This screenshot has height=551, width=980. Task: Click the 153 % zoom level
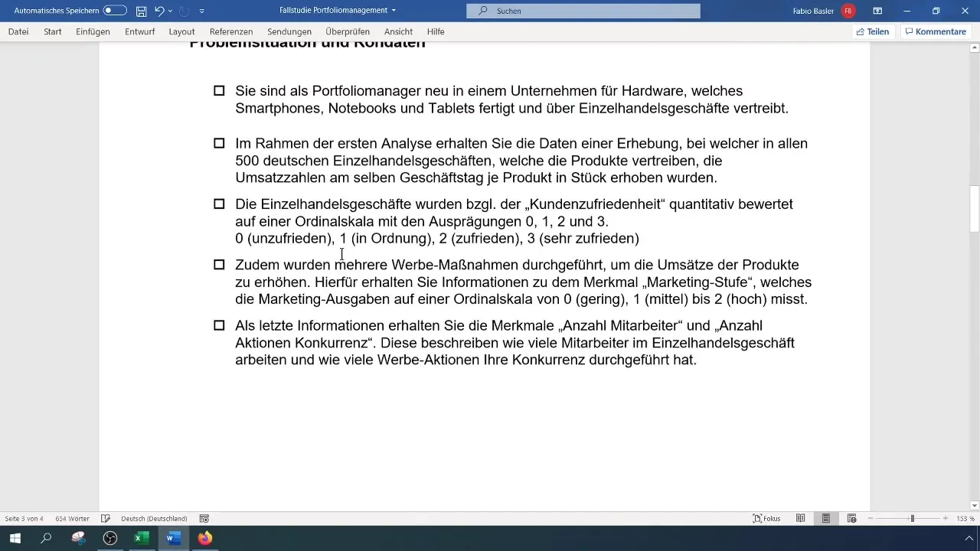pos(964,518)
